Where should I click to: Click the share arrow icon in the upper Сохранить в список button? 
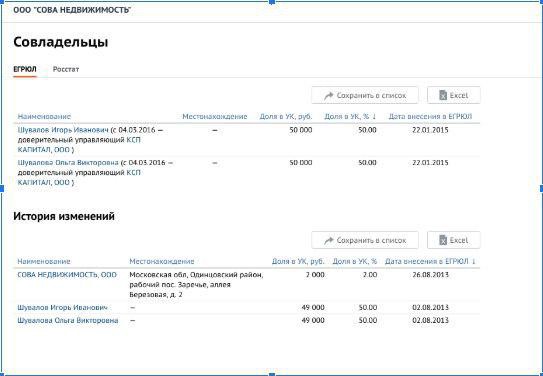tap(328, 96)
